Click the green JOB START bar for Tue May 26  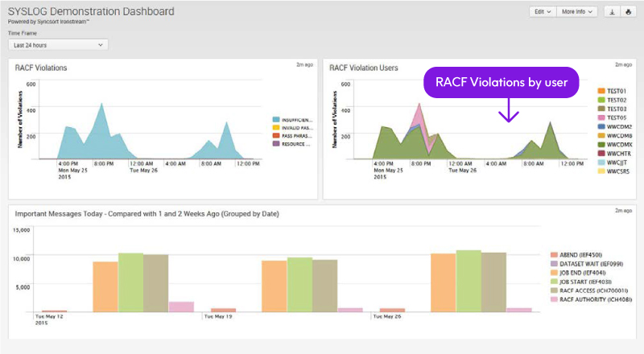coord(469,282)
